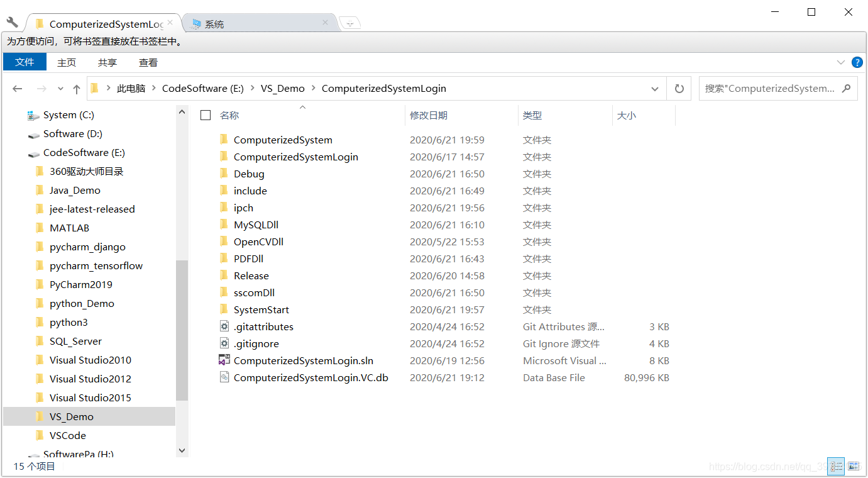868x478 pixels.
Task: Select System (C:) drive in sidebar
Action: 69,115
